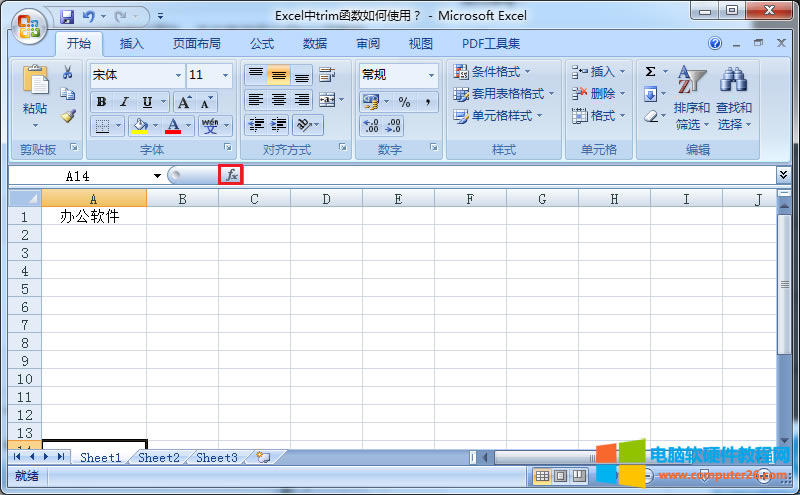Switch to the 插入 ribbon tab
Viewport: 800px width, 495px height.
pos(131,44)
